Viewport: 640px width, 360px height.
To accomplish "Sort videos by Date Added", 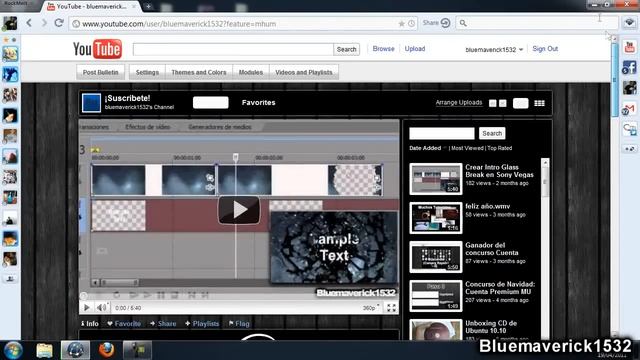I will point(425,148).
